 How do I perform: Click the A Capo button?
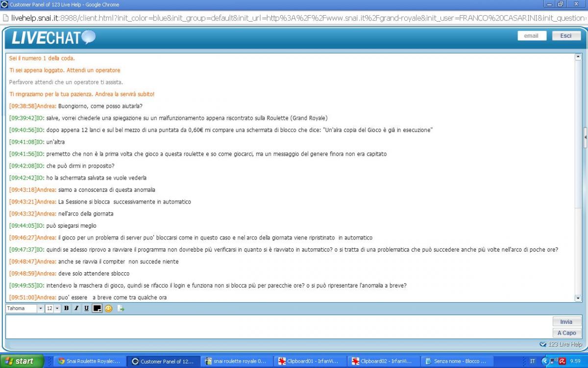point(566,333)
